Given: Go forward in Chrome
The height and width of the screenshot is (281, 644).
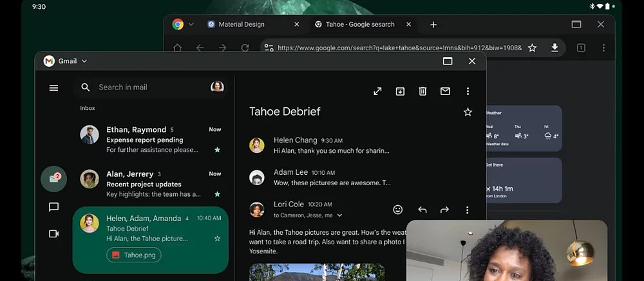Looking at the screenshot, I should pos(223,48).
